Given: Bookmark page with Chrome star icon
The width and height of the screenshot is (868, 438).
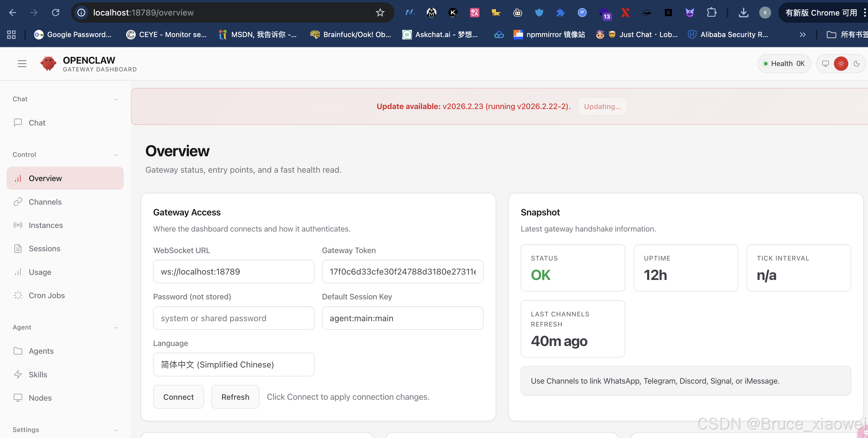Looking at the screenshot, I should click(380, 13).
